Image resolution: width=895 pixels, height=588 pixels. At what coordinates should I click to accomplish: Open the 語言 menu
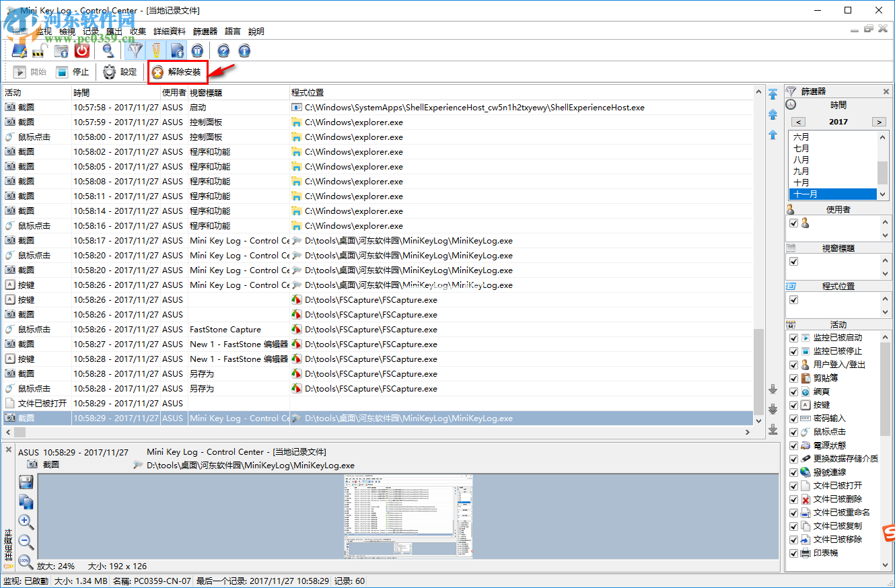click(233, 31)
